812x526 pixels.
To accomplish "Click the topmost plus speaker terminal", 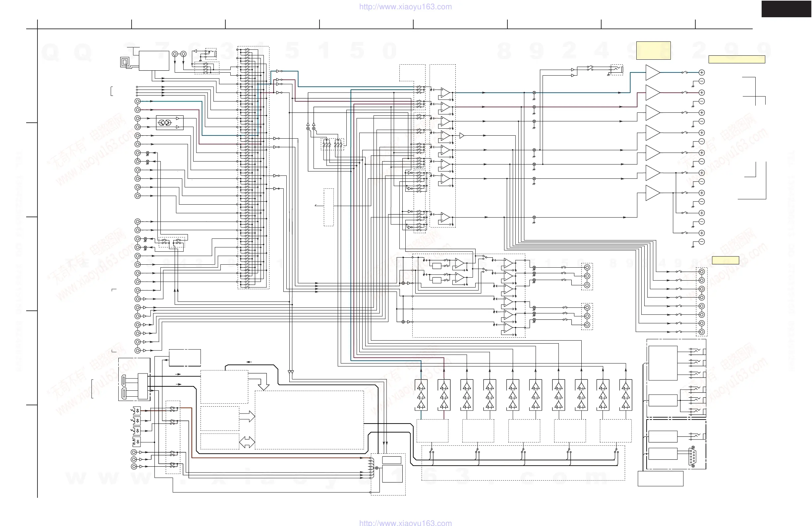I will pyautogui.click(x=702, y=72).
